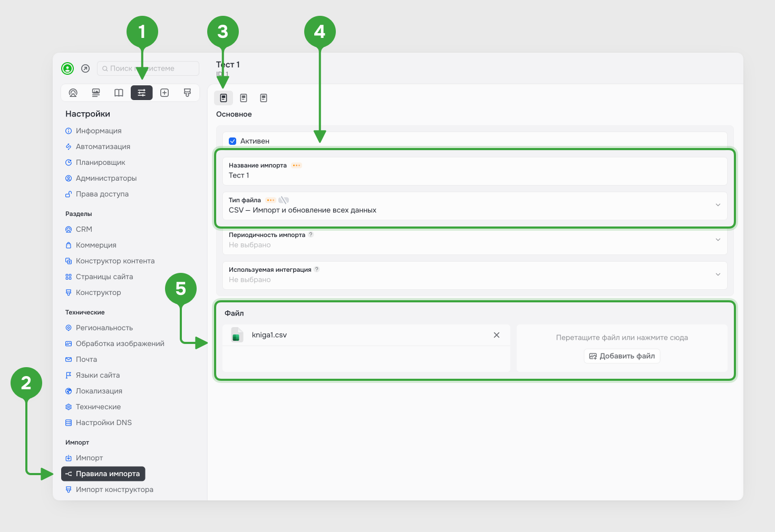Select the settings sliders toolbar icon
The width and height of the screenshot is (775, 532).
(141, 93)
